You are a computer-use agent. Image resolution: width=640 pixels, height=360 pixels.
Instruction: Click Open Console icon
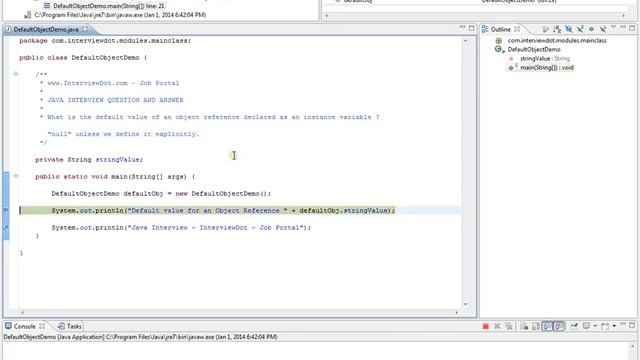click(x=605, y=326)
